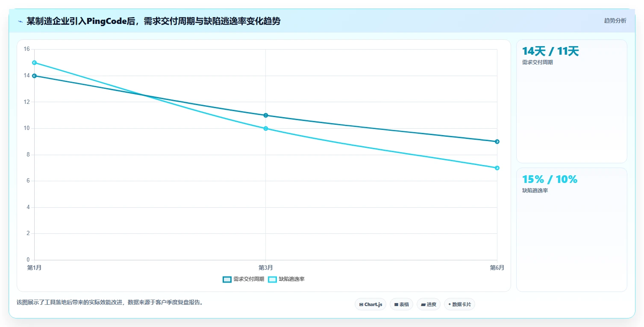Viewport: 644px width, 327px height.
Task: Click the footnote about 客户季度复盘报告
Action: pos(111,303)
